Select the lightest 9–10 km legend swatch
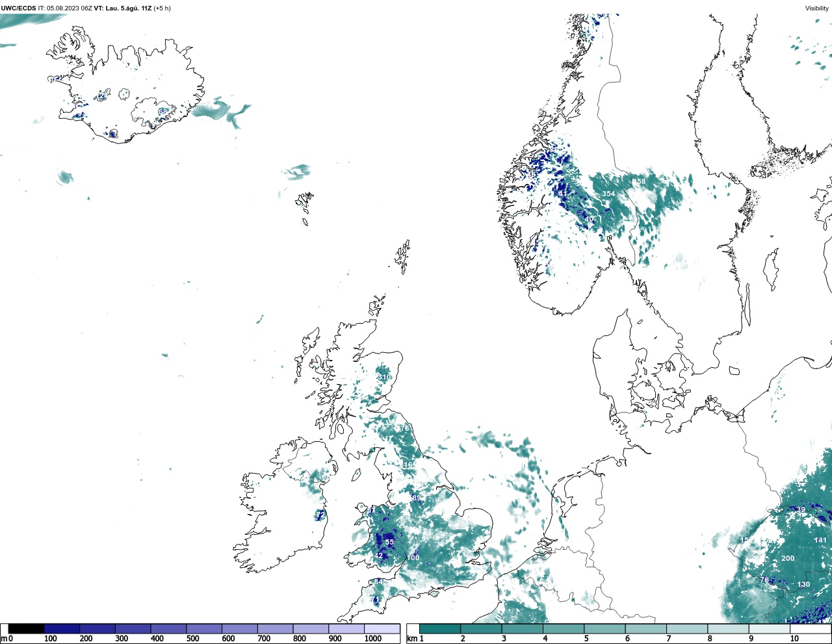Viewport: 832px width, 644px height. (x=771, y=629)
